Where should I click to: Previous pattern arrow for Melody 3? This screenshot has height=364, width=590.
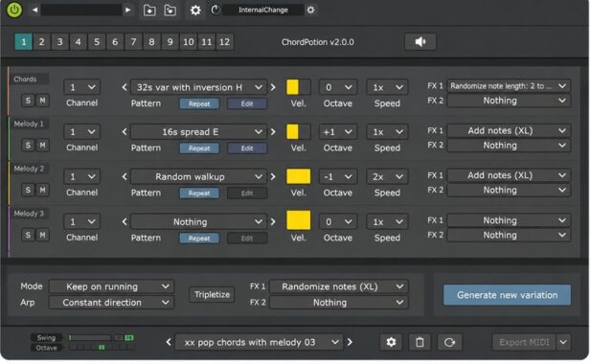pos(125,221)
